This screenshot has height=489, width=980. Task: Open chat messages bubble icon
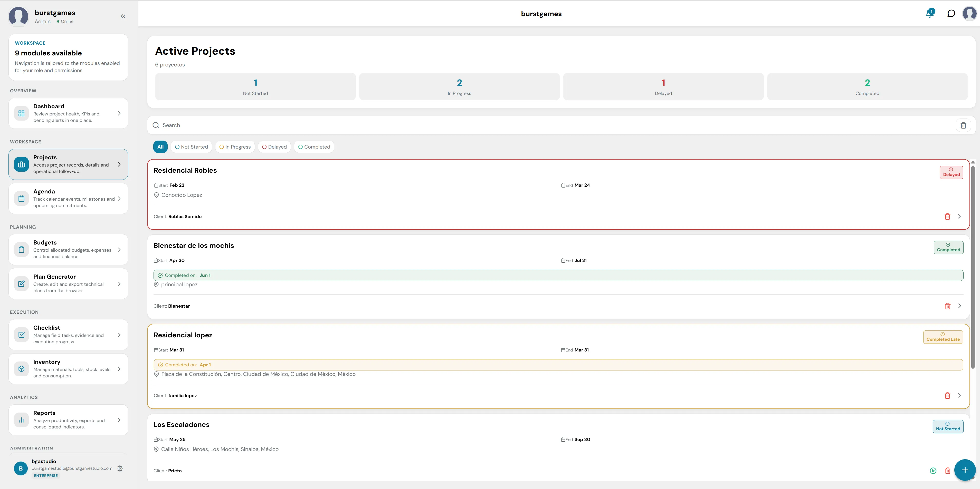click(951, 14)
